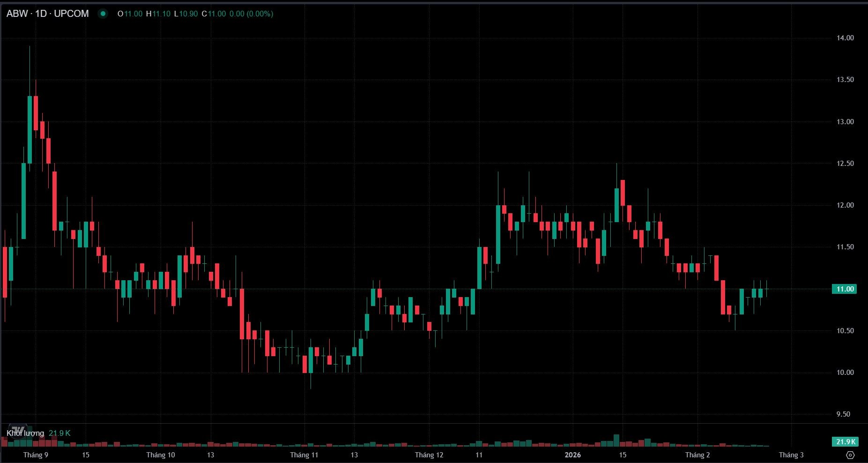The height and width of the screenshot is (463, 868).
Task: Click the Tháng 3 time axis label
Action: [791, 455]
